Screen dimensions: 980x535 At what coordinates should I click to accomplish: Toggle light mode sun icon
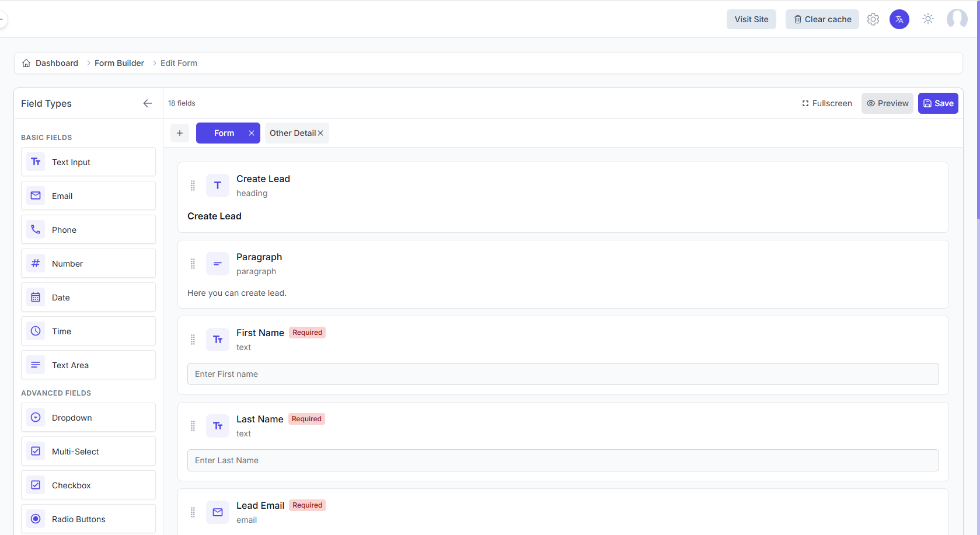click(927, 19)
